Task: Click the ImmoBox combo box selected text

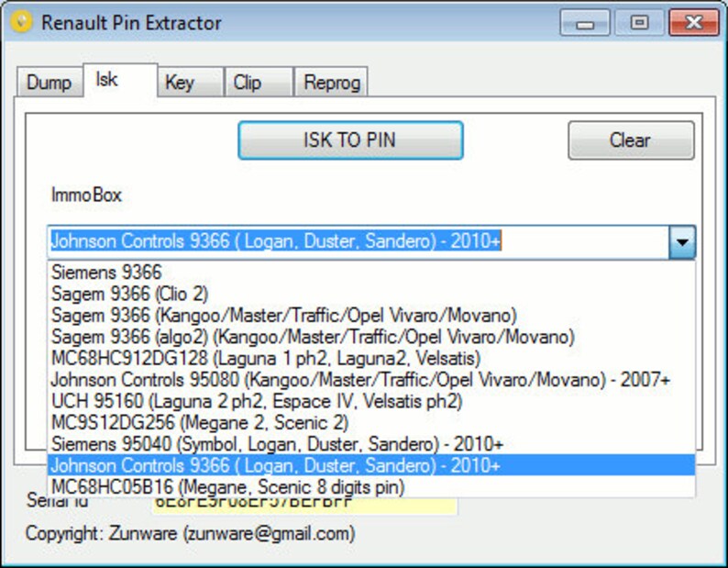Action: pos(276,241)
